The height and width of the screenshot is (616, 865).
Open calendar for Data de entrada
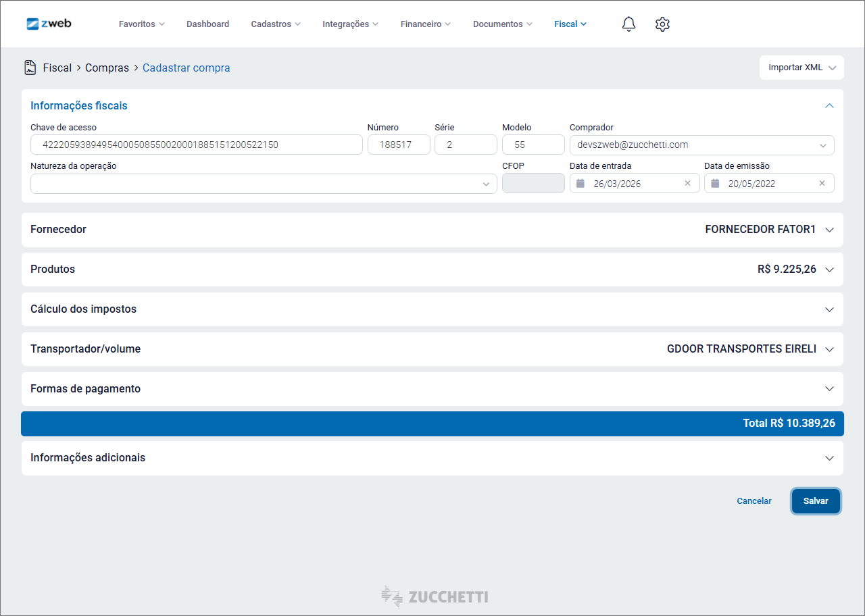(580, 184)
